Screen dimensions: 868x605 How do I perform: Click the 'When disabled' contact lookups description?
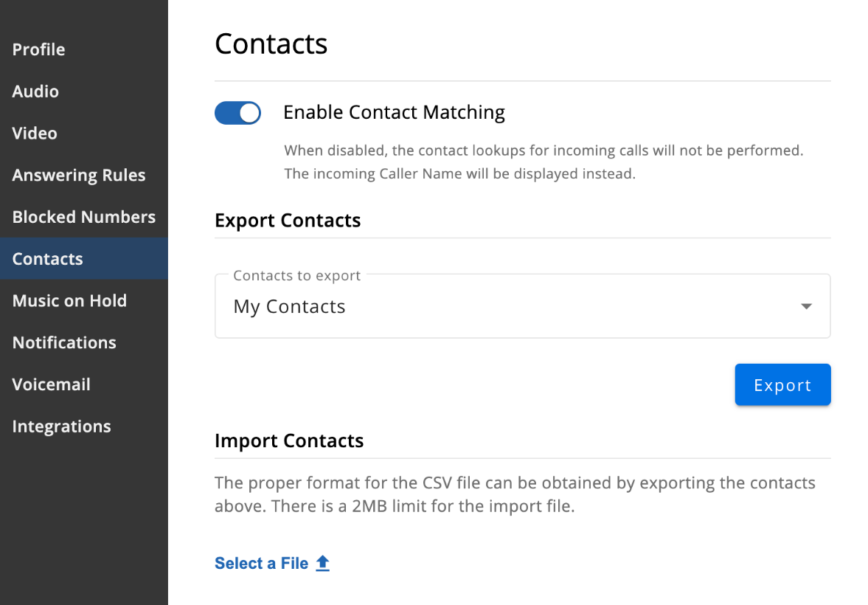pos(544,162)
